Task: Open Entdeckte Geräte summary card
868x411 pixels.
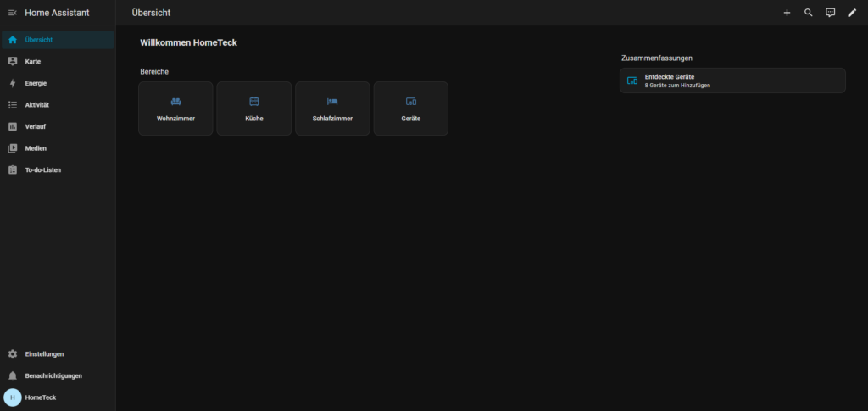Action: click(732, 81)
